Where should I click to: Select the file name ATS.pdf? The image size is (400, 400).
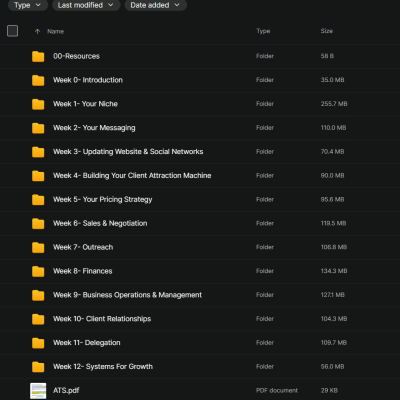pyautogui.click(x=66, y=390)
